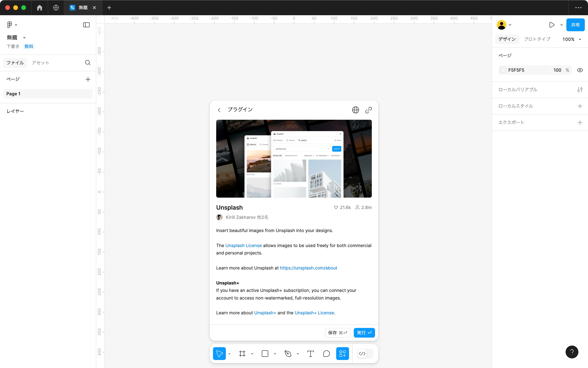Select the Text tool
This screenshot has width=588, height=368.
(310, 354)
